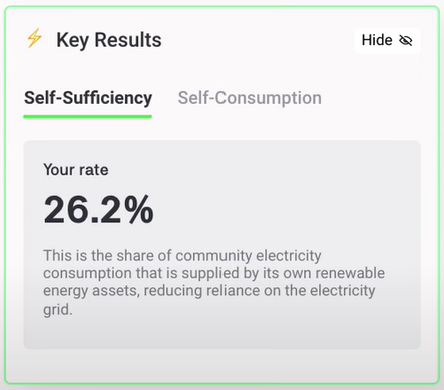Hide the Key Results panel
444x390 pixels.
(387, 40)
